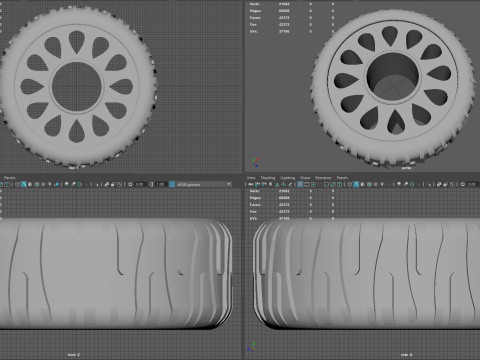Viewport: 480px width, 360px height.
Task: Open sRGB gamma view transform dropdown
Action: point(203,184)
